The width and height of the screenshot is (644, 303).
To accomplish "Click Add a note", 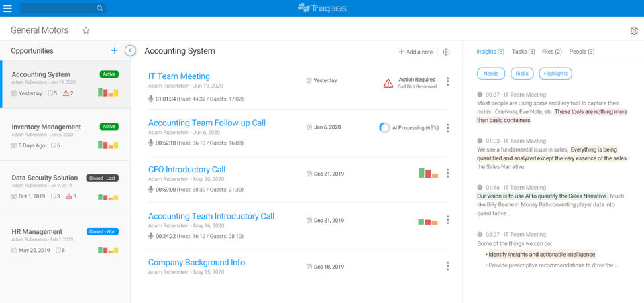I will [416, 52].
